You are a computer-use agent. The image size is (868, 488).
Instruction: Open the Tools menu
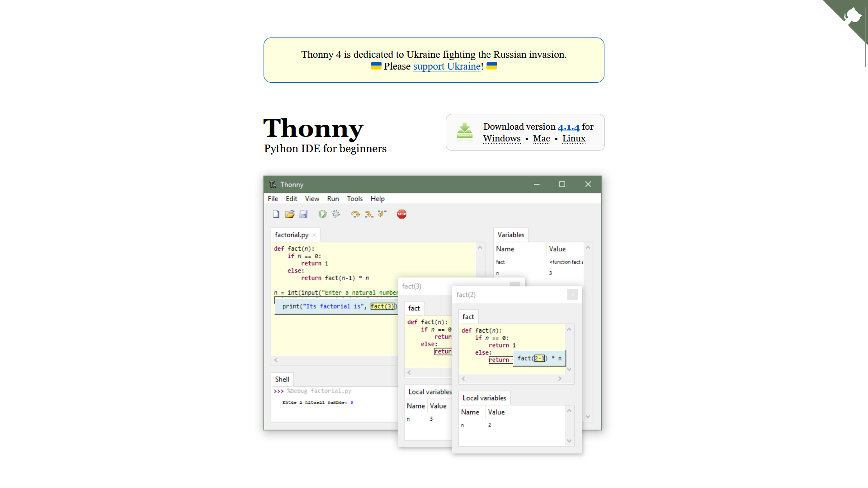pos(354,199)
